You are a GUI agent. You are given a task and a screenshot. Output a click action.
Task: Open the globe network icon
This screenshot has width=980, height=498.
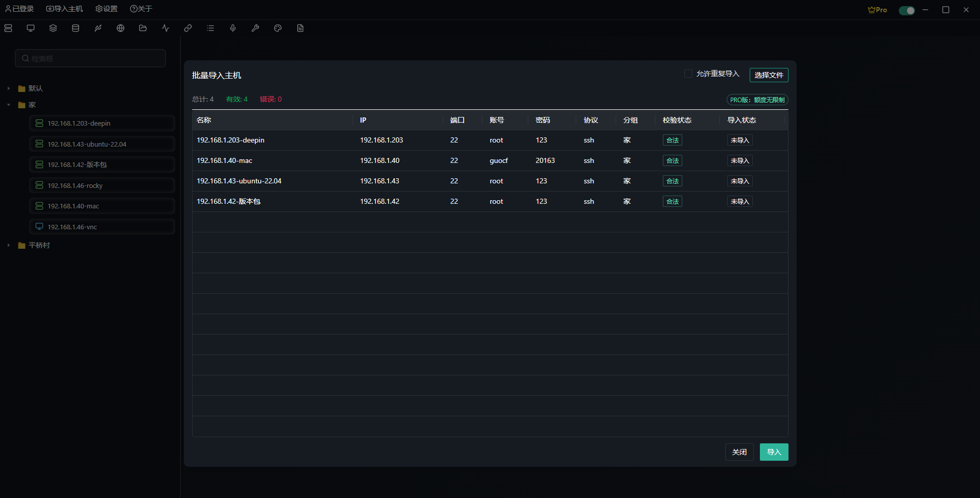click(121, 28)
